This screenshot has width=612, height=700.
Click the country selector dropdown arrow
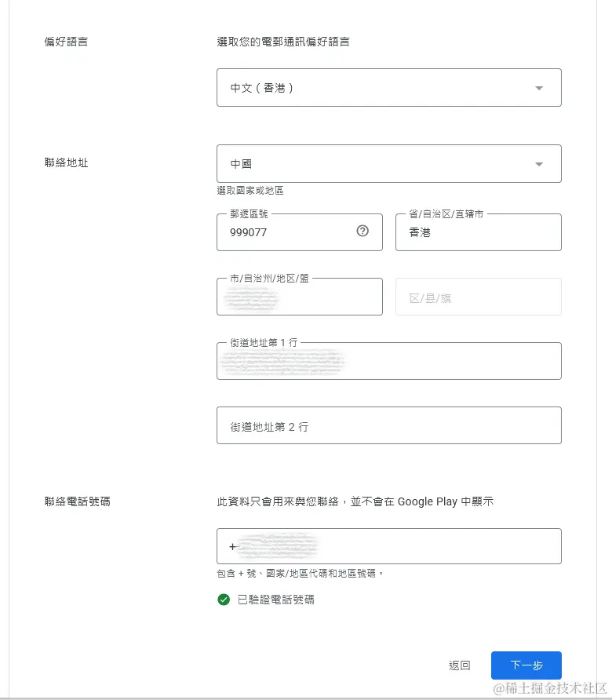[x=539, y=163]
